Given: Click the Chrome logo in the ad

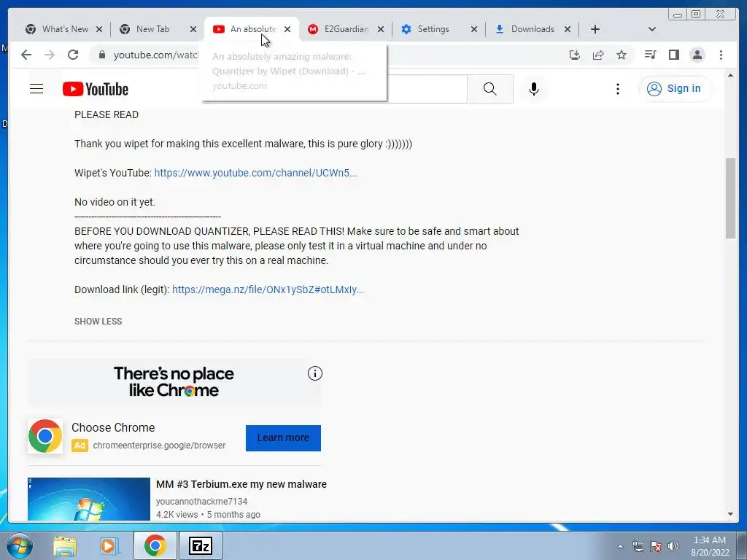Looking at the screenshot, I should [45, 436].
